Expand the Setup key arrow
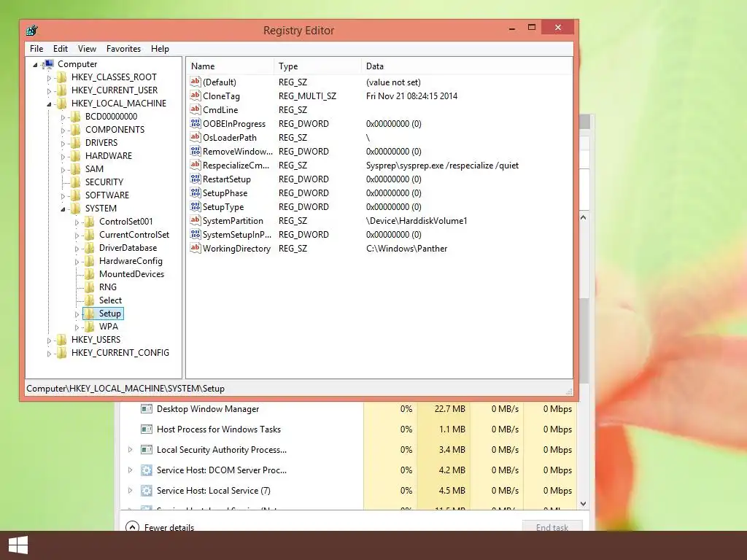The height and width of the screenshot is (560, 747). [x=77, y=314]
